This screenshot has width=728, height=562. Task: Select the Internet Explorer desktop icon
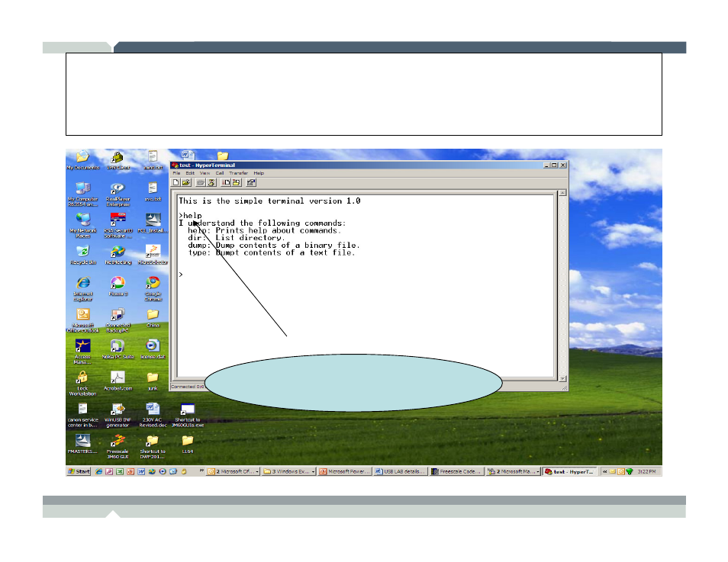(82, 289)
